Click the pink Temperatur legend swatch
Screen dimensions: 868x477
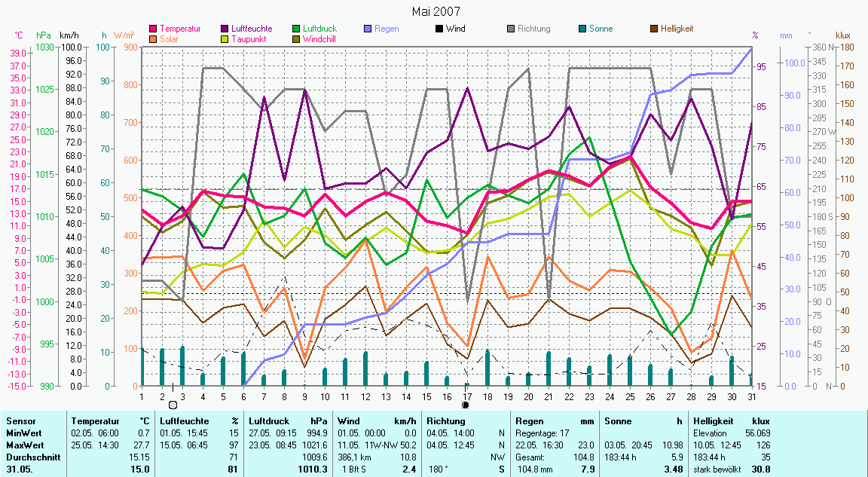(x=154, y=29)
